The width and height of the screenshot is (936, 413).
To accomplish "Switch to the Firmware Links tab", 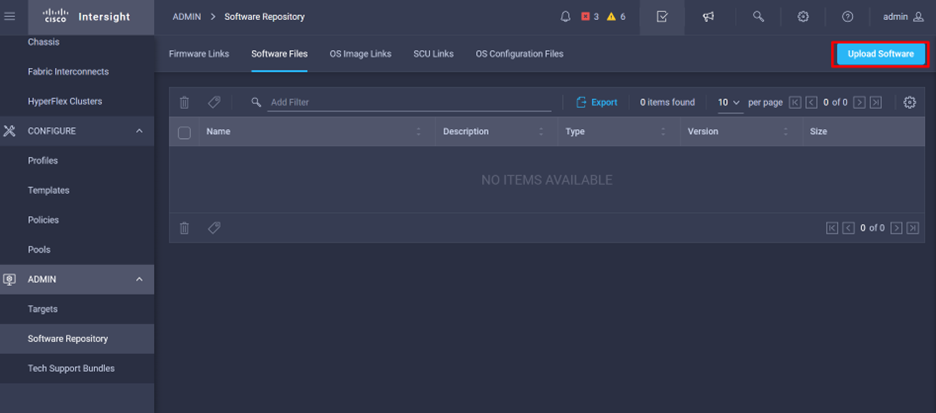I will click(199, 54).
